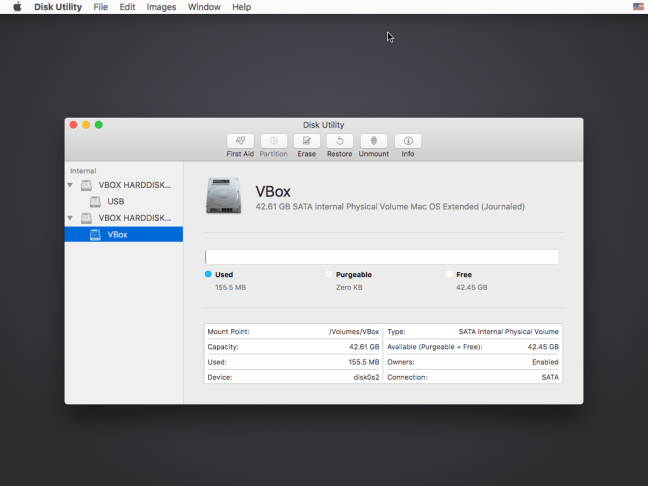This screenshot has height=486, width=648.
Task: Click the large VBox hard drive icon
Action: [x=223, y=196]
